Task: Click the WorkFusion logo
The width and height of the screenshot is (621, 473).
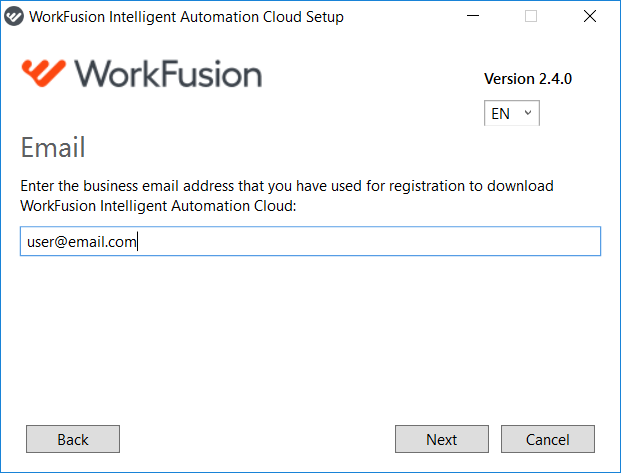Action: [x=141, y=74]
